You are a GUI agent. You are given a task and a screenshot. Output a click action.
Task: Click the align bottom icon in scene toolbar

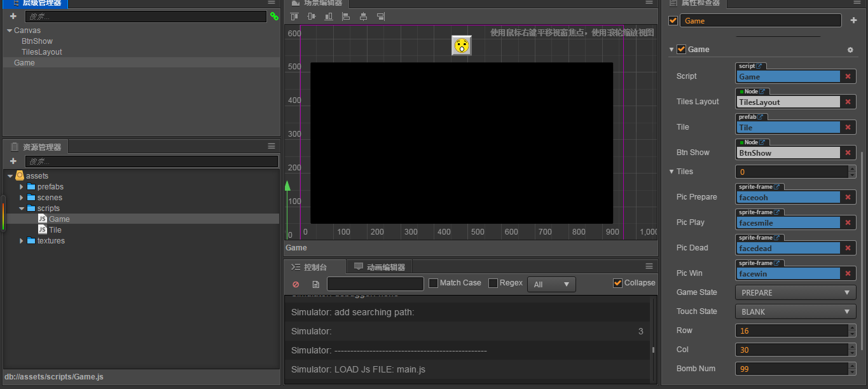(329, 17)
